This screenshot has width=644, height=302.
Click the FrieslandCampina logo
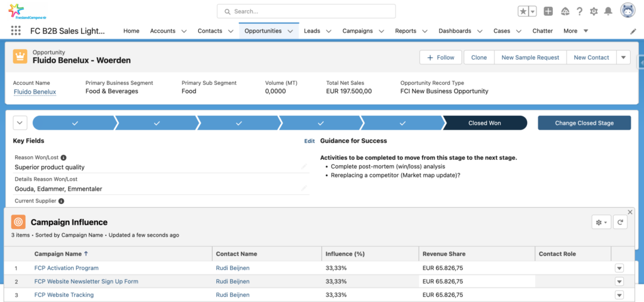27,11
